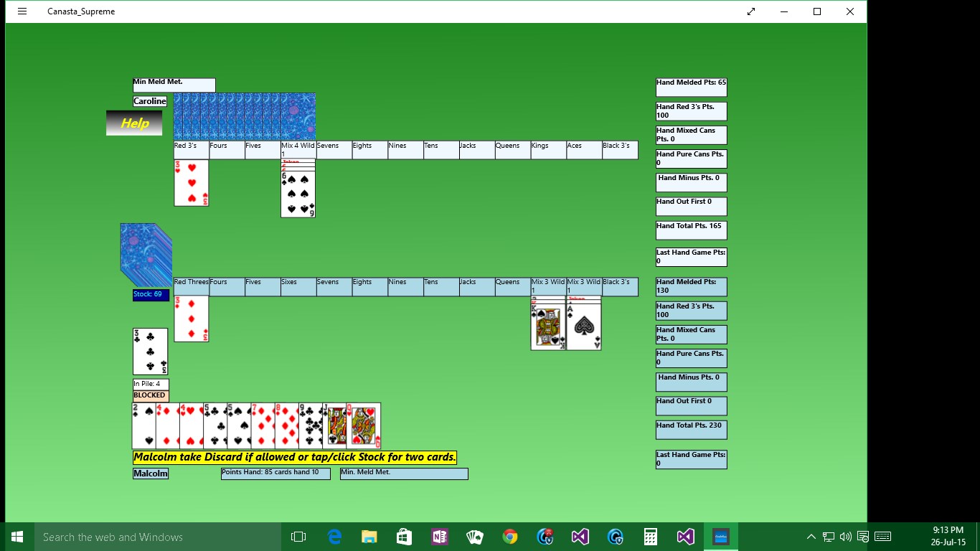
Task: Click the yellow Help button
Action: [x=134, y=123]
